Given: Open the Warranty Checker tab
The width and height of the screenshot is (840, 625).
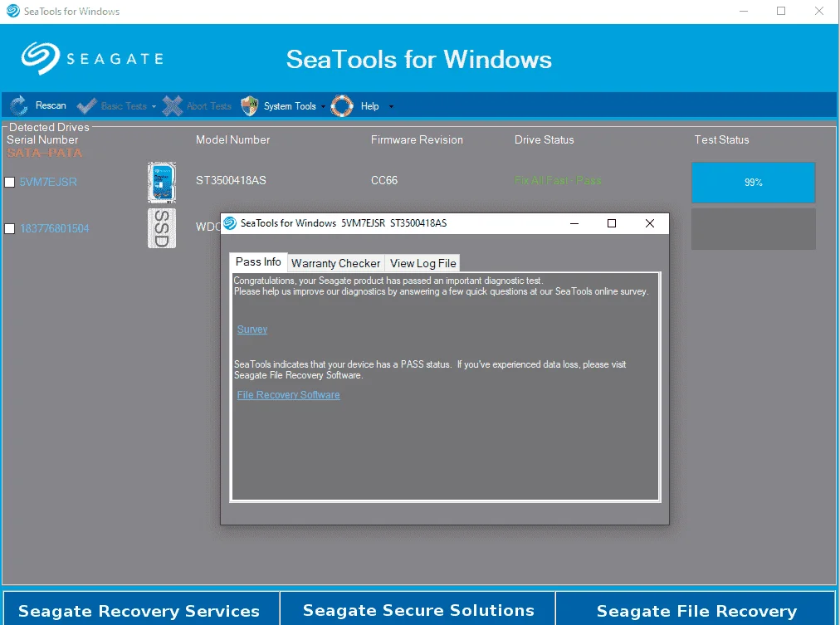Looking at the screenshot, I should [x=336, y=263].
